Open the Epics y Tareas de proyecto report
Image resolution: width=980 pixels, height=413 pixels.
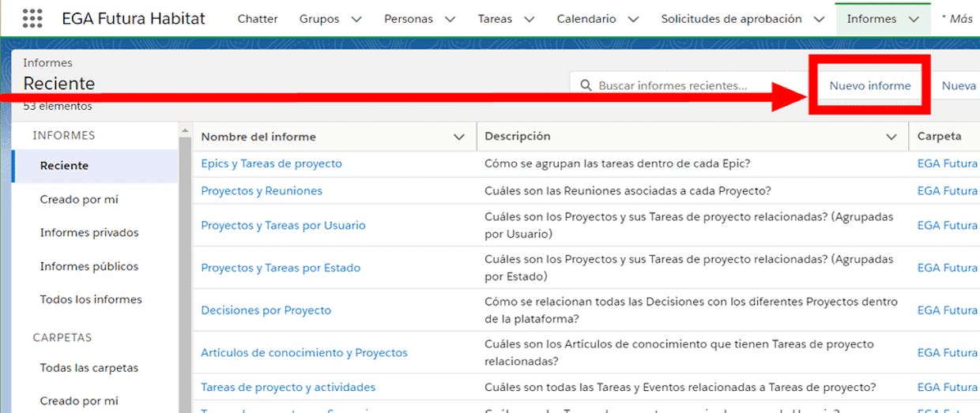click(272, 163)
